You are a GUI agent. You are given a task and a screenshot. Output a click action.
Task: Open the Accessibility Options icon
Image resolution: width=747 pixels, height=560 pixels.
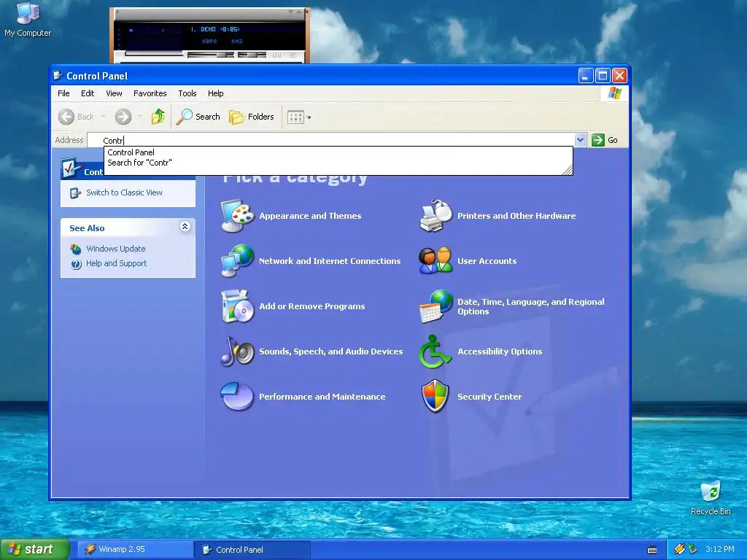tap(435, 351)
